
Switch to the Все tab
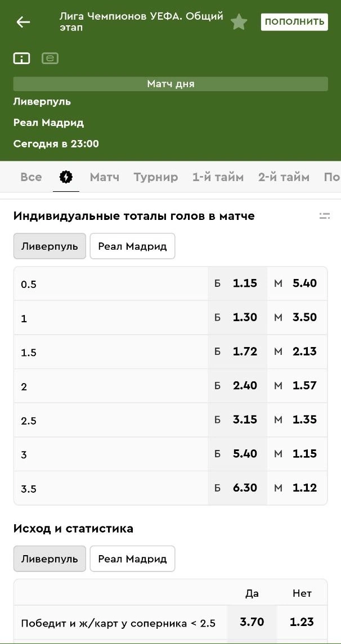(x=31, y=177)
